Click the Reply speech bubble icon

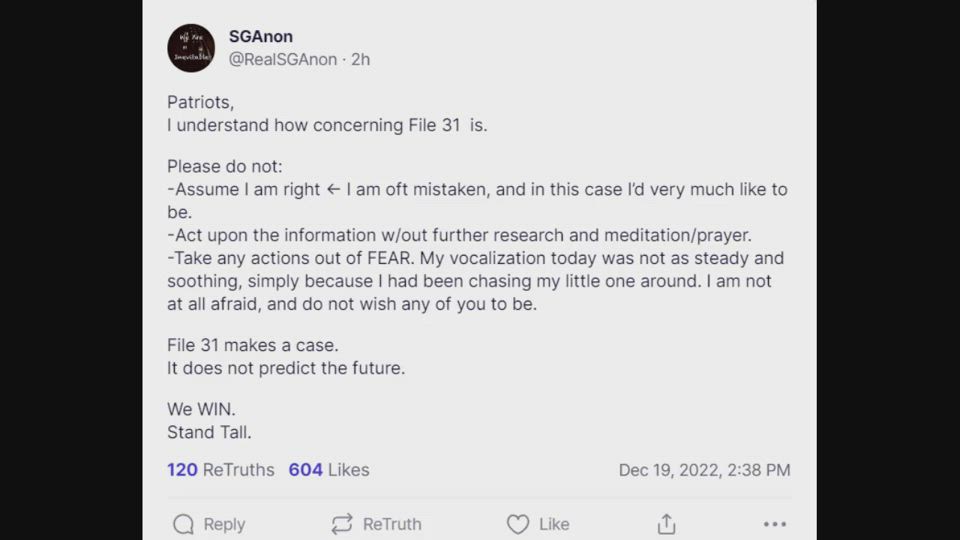click(183, 524)
